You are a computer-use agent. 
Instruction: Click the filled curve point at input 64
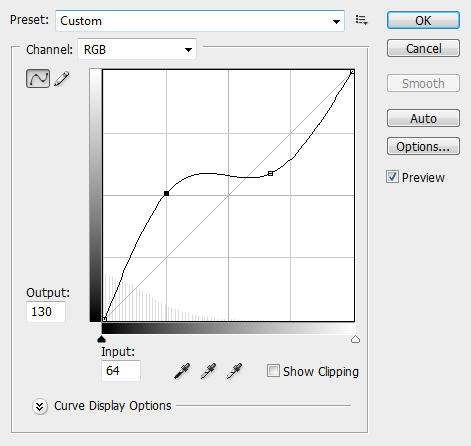coord(166,193)
